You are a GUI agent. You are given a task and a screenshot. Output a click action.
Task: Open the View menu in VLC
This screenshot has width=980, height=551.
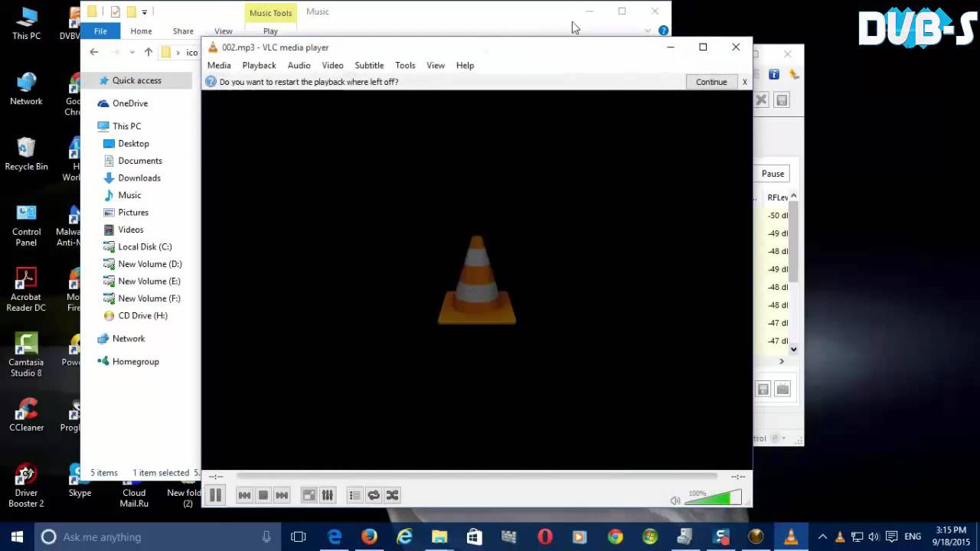point(436,65)
